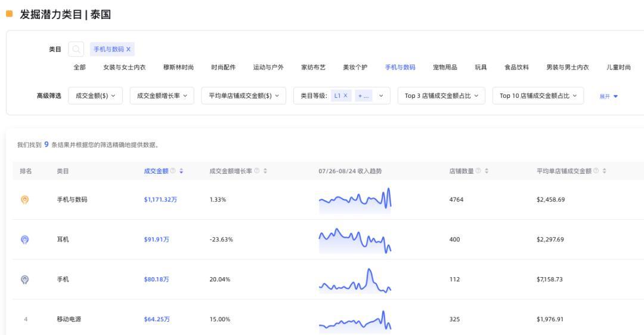Select the 手机与数码 category tab
644x335 pixels.
[x=400, y=67]
